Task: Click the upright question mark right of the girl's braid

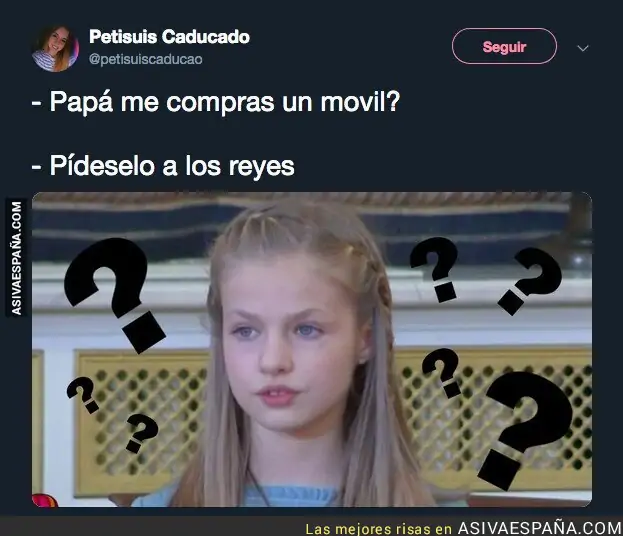Action: pyautogui.click(x=435, y=269)
